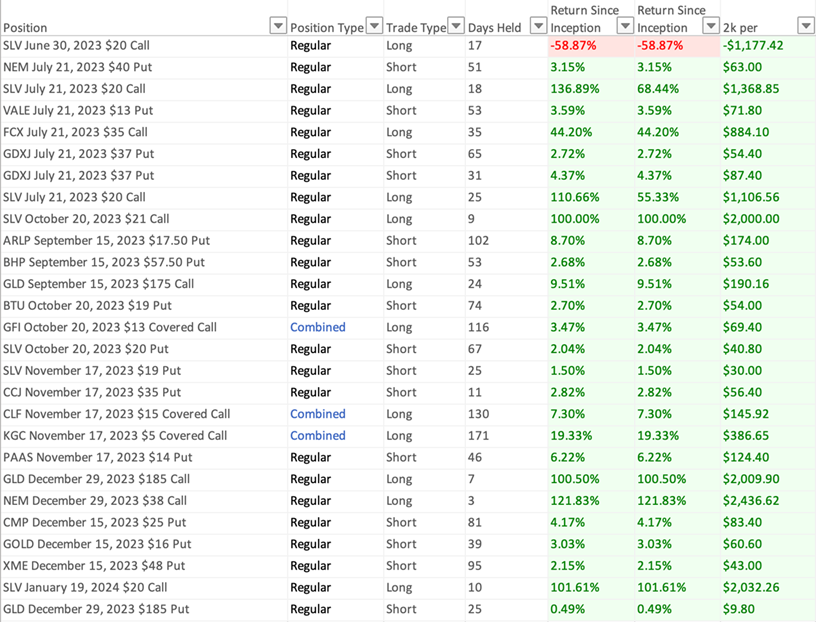
Task: Click Combined in the KGC Covered Call row
Action: 318,435
